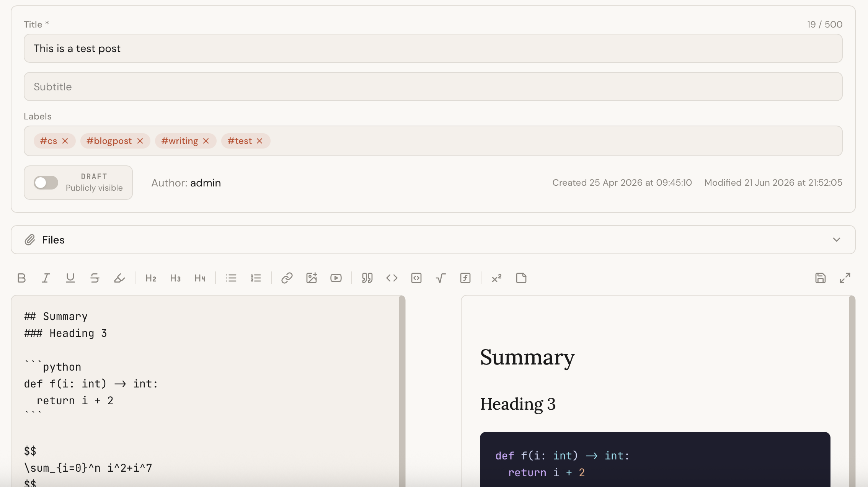This screenshot has height=487, width=868.
Task: Click 'def f(i: int)' line in editor
Action: [91, 384]
